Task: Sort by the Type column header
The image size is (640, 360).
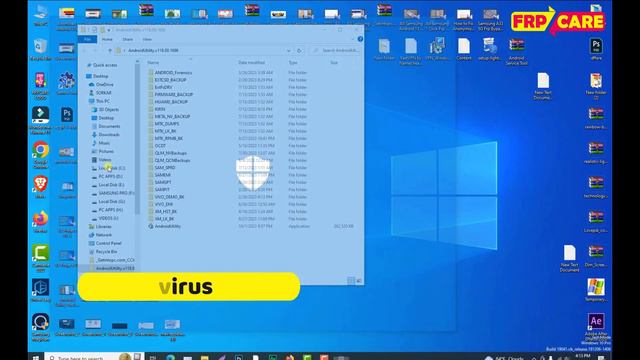Action: coord(293,63)
